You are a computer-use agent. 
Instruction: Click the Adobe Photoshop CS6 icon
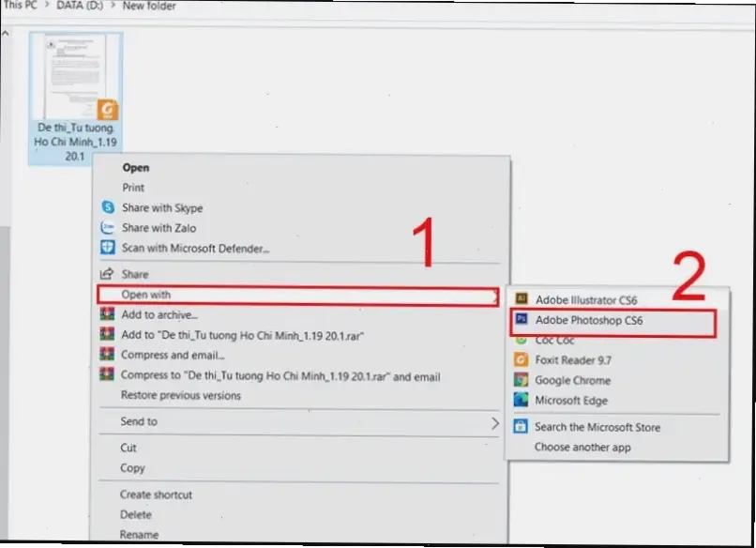point(520,321)
